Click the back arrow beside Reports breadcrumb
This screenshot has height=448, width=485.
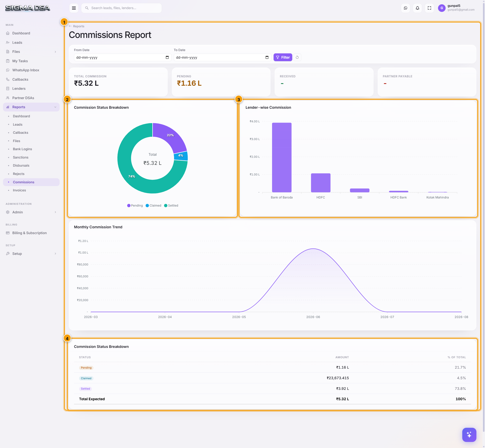[x=70, y=26]
